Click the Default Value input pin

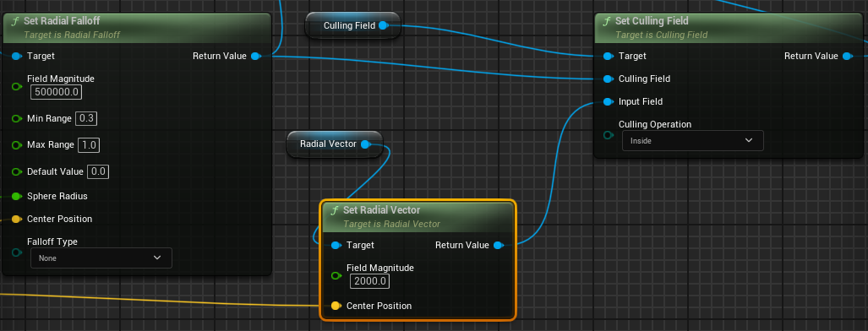(x=17, y=171)
